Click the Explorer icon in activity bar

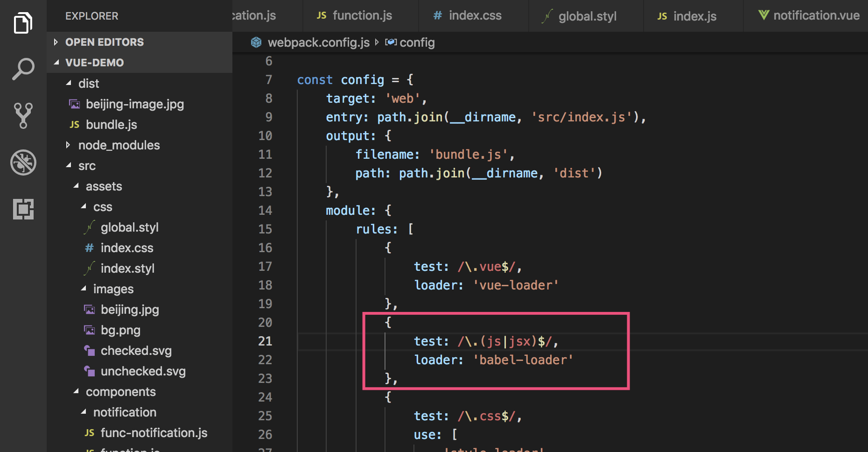23,22
